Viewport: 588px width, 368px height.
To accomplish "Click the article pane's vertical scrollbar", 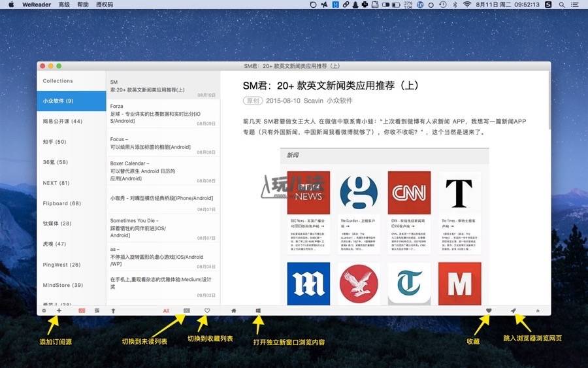I will pyautogui.click(x=549, y=101).
